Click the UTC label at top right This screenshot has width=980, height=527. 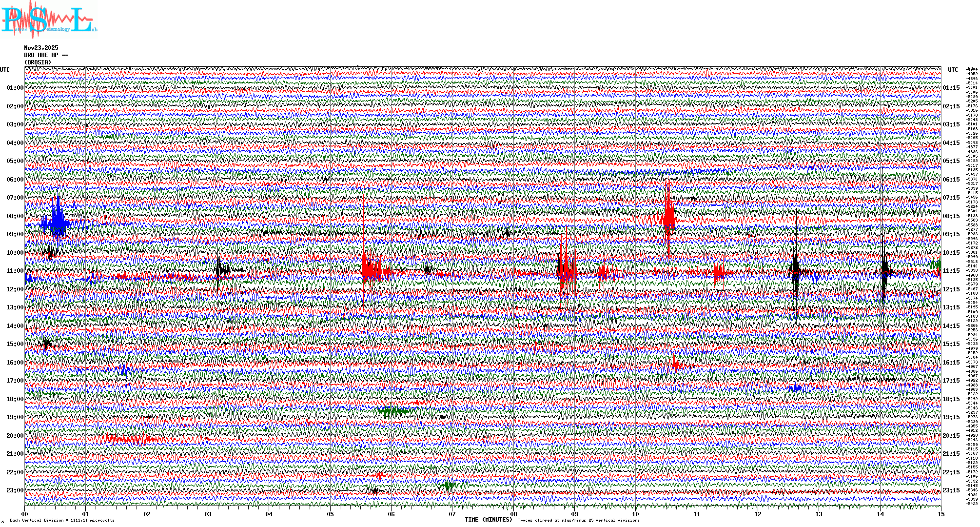[953, 70]
